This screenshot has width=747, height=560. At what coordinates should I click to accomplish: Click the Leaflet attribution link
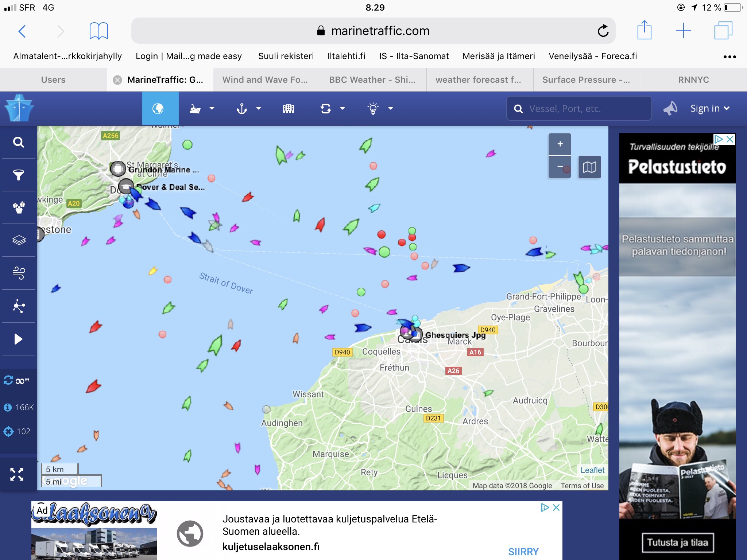[592, 470]
